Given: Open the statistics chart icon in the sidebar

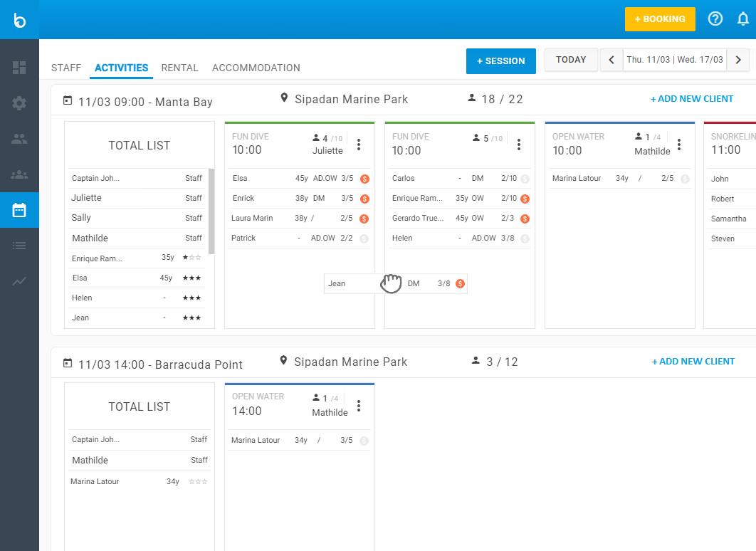Looking at the screenshot, I should point(19,281).
